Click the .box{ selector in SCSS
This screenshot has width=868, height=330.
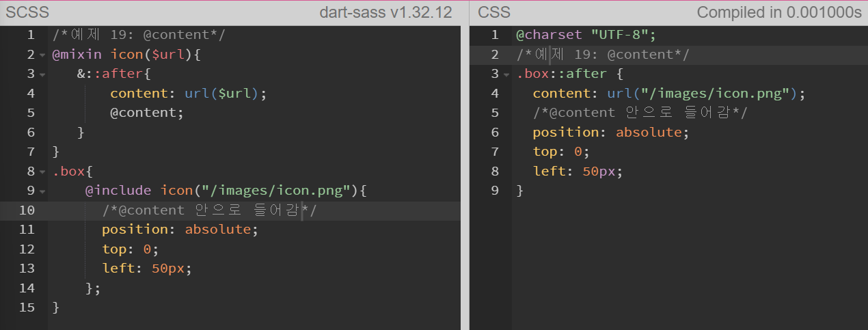pyautogui.click(x=72, y=171)
